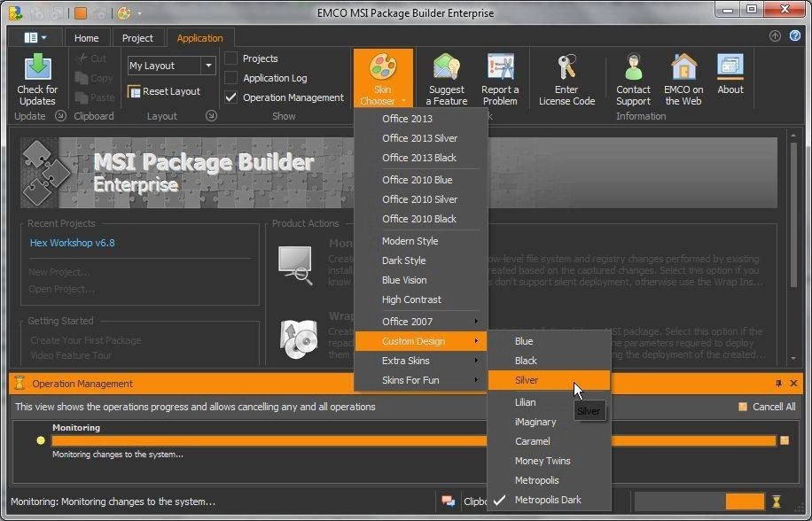The width and height of the screenshot is (812, 521).
Task: Click the orange square quick access icon
Action: 81,13
